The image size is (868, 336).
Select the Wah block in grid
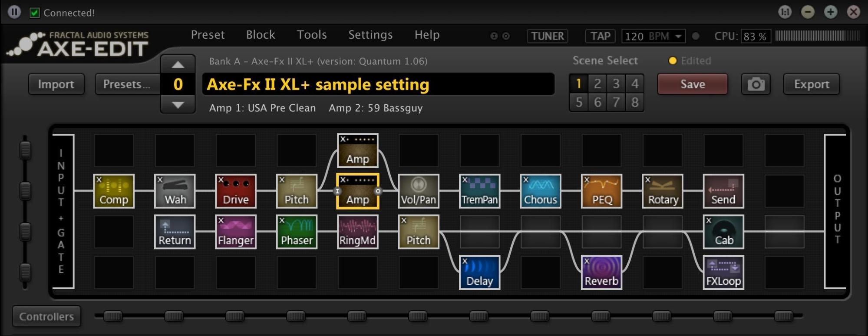coord(175,191)
